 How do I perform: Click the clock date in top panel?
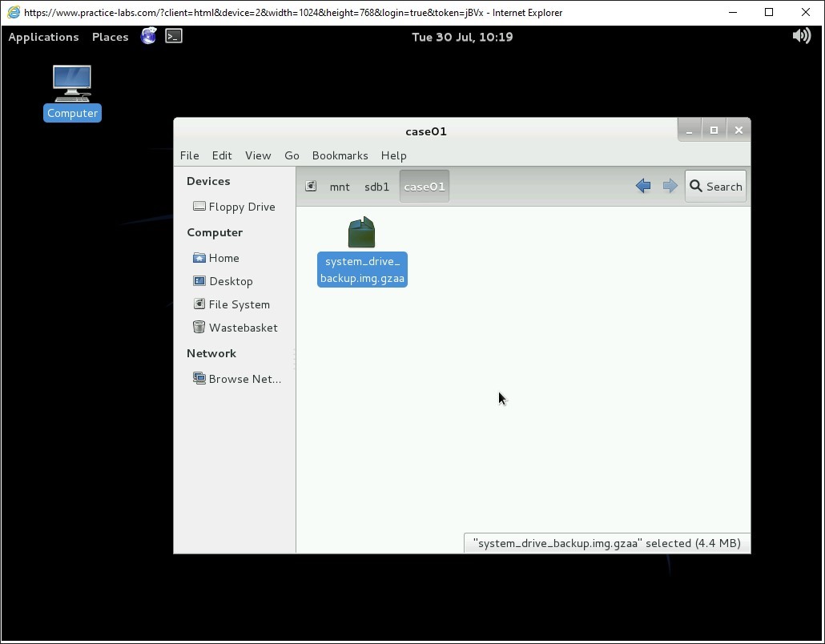462,37
